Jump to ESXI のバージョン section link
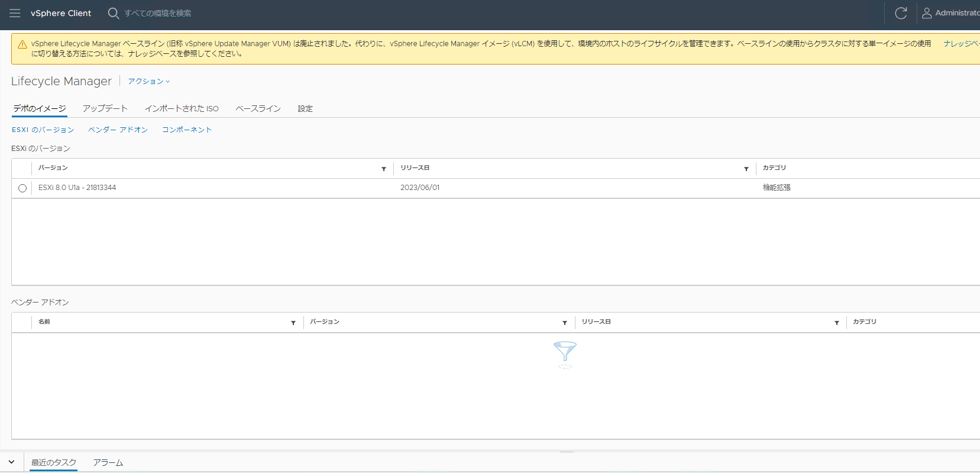980x473 pixels. (x=43, y=130)
